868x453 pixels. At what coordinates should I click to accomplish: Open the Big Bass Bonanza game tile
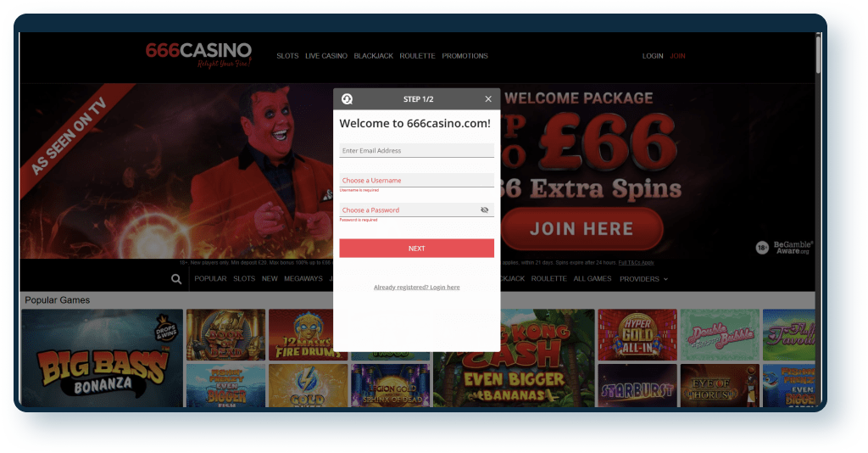point(103,358)
